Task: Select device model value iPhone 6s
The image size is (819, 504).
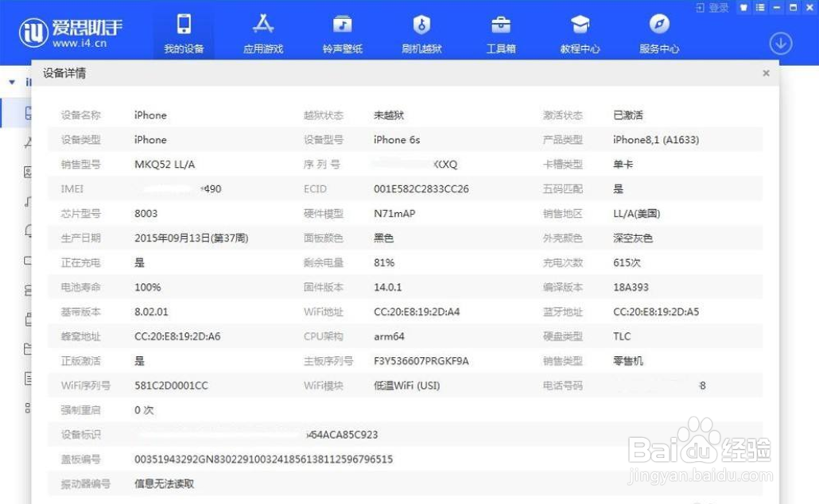Action: [397, 140]
